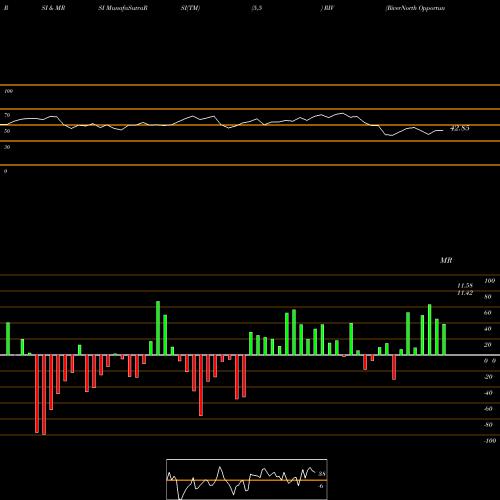The width and height of the screenshot is (500, 500).
Task: Click the MR axis label -40
Action: (x=488, y=393)
